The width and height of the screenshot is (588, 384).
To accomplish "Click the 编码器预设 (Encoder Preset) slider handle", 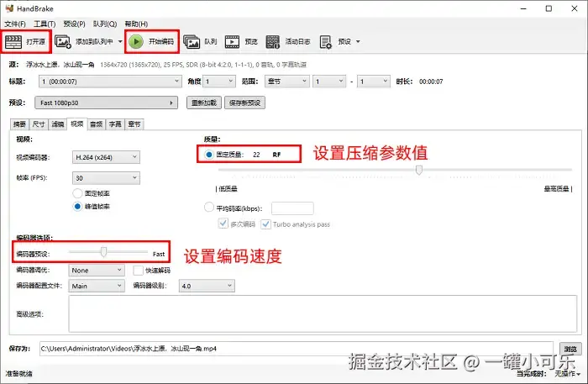I will click(103, 252).
